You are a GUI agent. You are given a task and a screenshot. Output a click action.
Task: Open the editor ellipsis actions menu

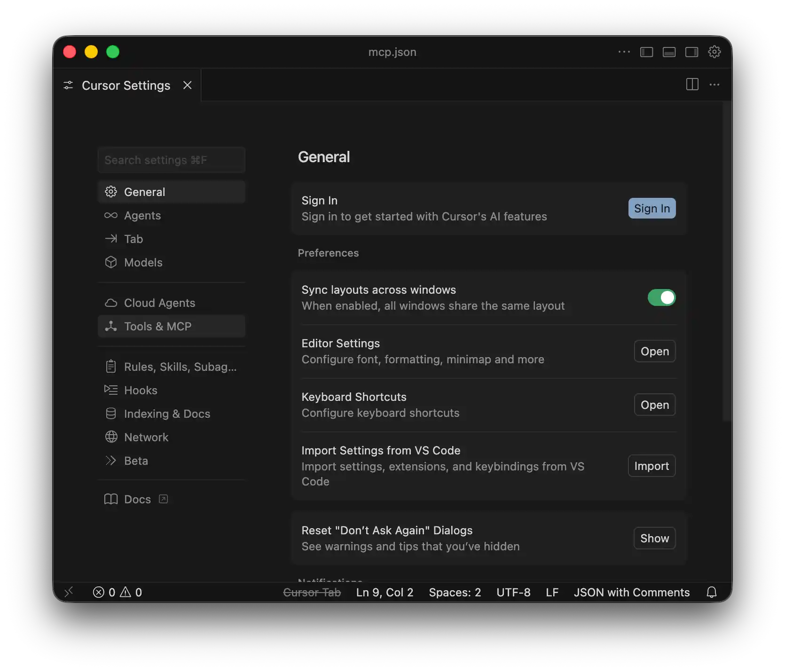pyautogui.click(x=714, y=85)
